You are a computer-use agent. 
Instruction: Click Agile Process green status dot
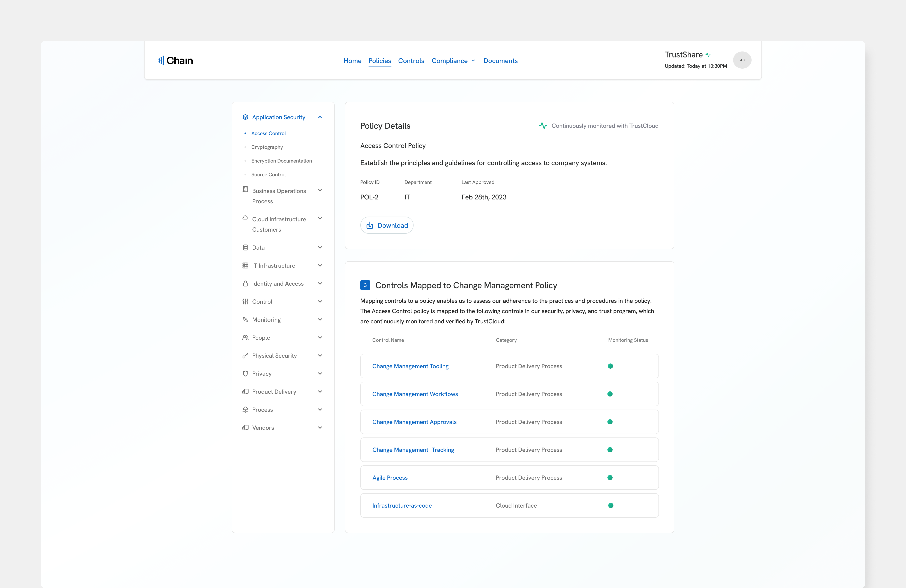(610, 478)
